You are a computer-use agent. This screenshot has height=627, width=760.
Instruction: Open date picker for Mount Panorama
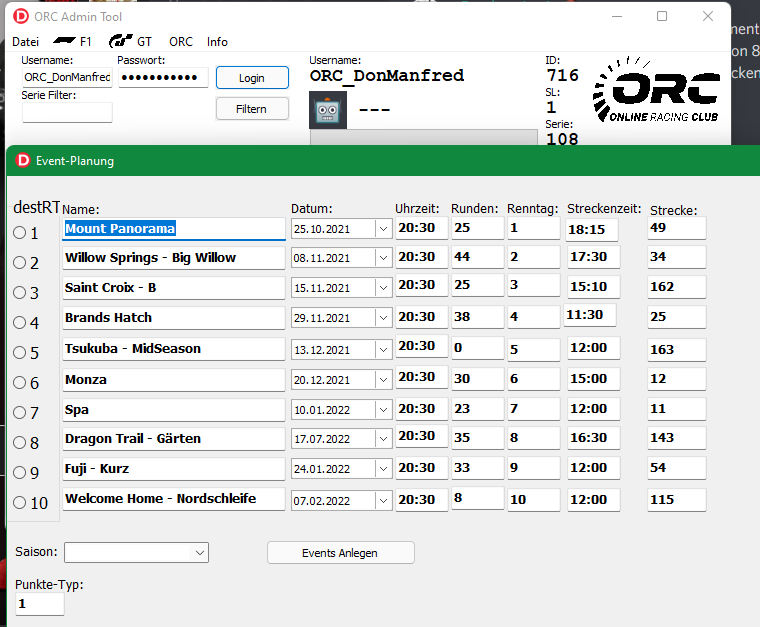pyautogui.click(x=383, y=229)
